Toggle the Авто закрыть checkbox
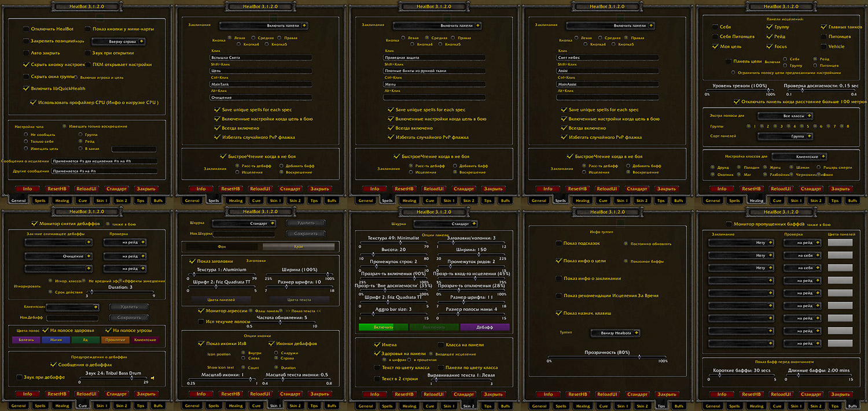This screenshot has width=868, height=411. [x=26, y=53]
